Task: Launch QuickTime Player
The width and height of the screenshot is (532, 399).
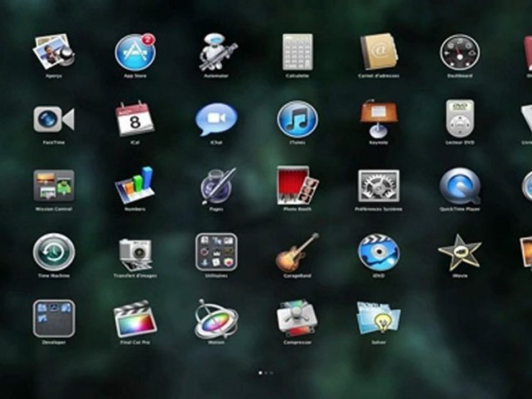Action: click(460, 186)
